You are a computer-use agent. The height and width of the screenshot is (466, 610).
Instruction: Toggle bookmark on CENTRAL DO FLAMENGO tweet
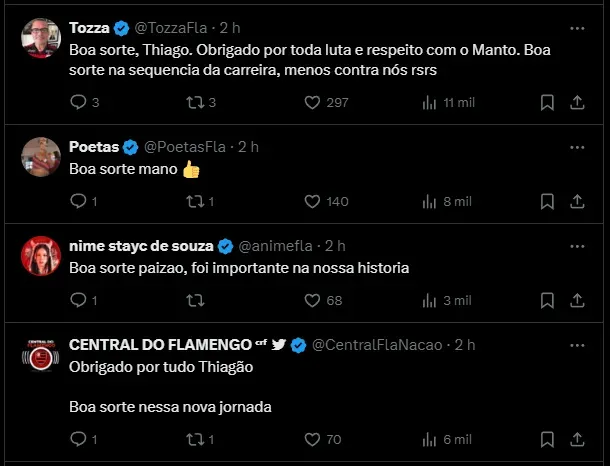tap(547, 439)
